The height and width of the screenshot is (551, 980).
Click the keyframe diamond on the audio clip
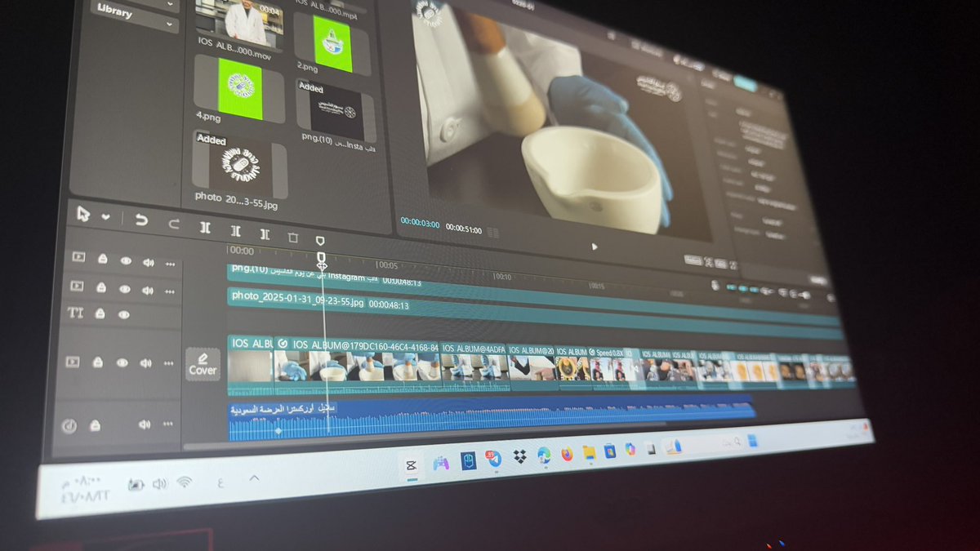278,430
